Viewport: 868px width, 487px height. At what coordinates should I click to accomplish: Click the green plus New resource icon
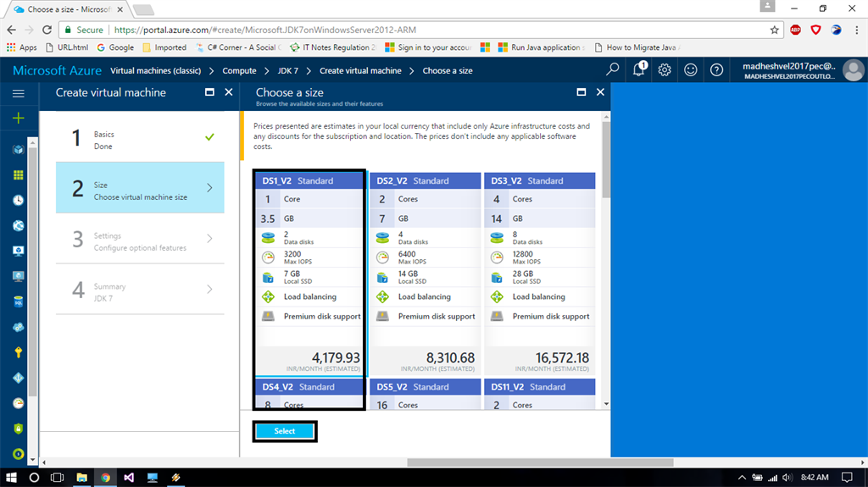pyautogui.click(x=19, y=118)
